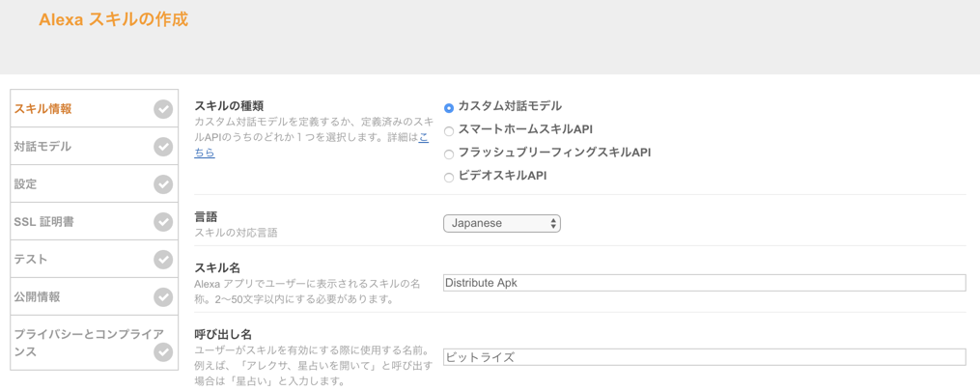Click the checkmark icon beside プライバシーとコンプライアンス
Image resolution: width=980 pixels, height=391 pixels.
click(163, 352)
